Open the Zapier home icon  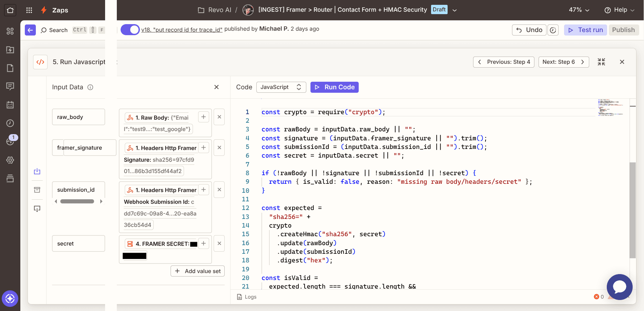point(10,10)
